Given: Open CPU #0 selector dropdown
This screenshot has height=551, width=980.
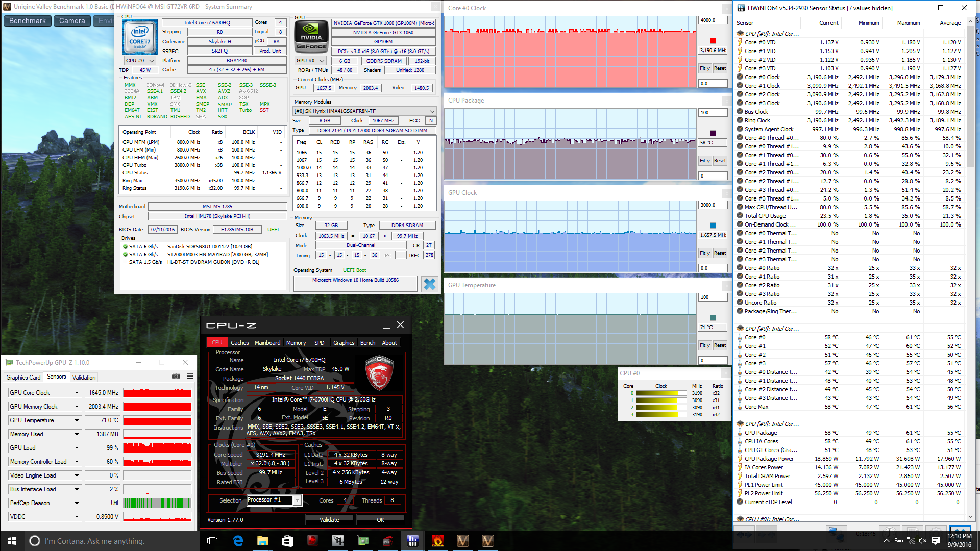Looking at the screenshot, I should 140,61.
